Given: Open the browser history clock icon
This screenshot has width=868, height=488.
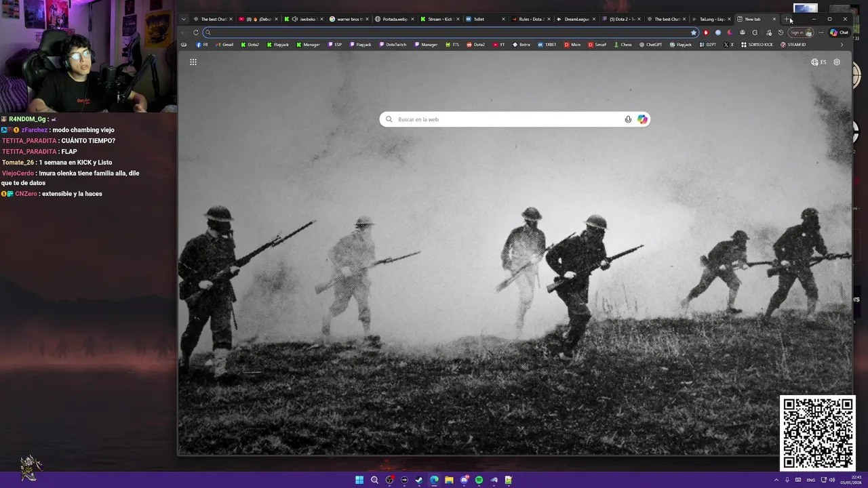Looking at the screenshot, I should [781, 33].
